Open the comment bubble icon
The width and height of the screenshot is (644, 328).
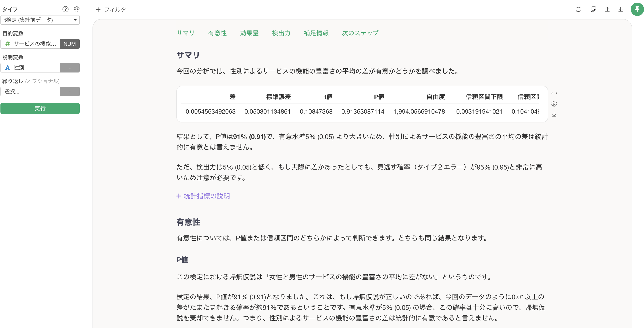point(578,10)
